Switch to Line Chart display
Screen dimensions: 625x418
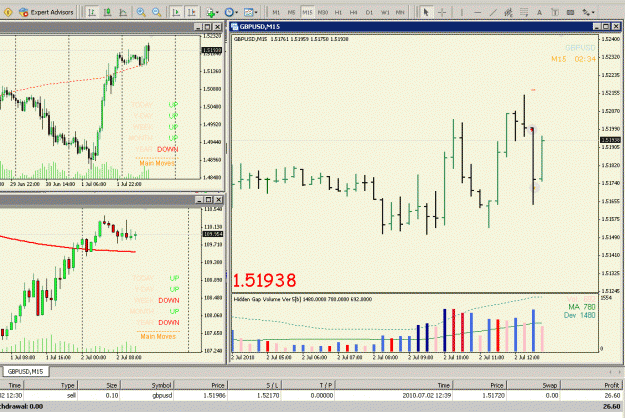123,12
